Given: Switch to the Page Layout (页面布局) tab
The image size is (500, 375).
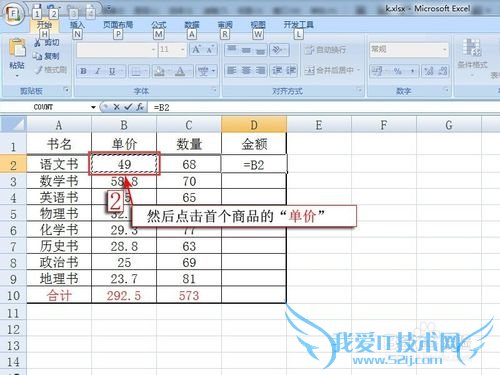Looking at the screenshot, I should click(118, 24).
